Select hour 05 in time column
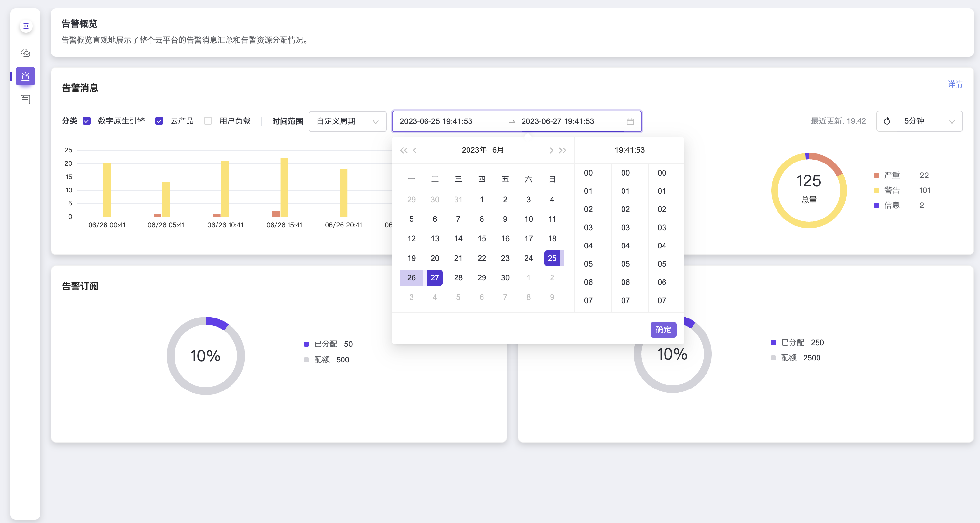This screenshot has height=523, width=980. (x=588, y=264)
